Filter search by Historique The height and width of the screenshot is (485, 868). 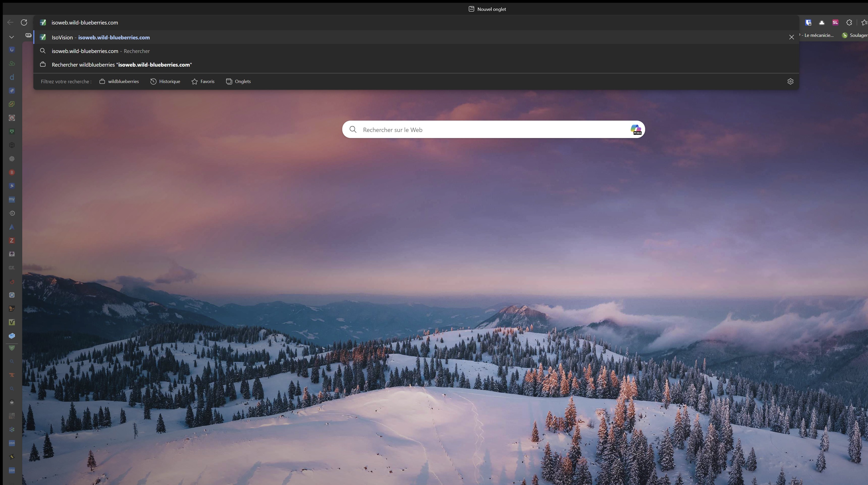165,82
